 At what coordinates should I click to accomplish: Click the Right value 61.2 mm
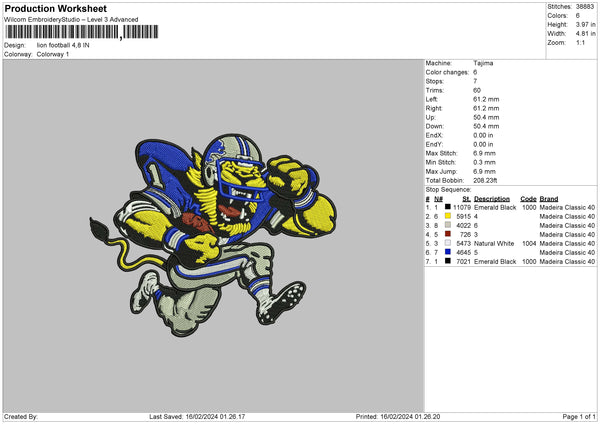[486, 108]
